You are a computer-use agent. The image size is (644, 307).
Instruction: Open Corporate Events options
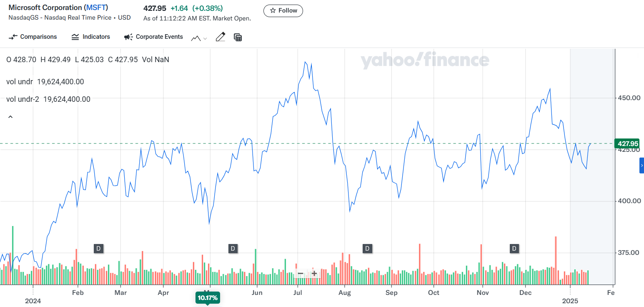coord(153,37)
